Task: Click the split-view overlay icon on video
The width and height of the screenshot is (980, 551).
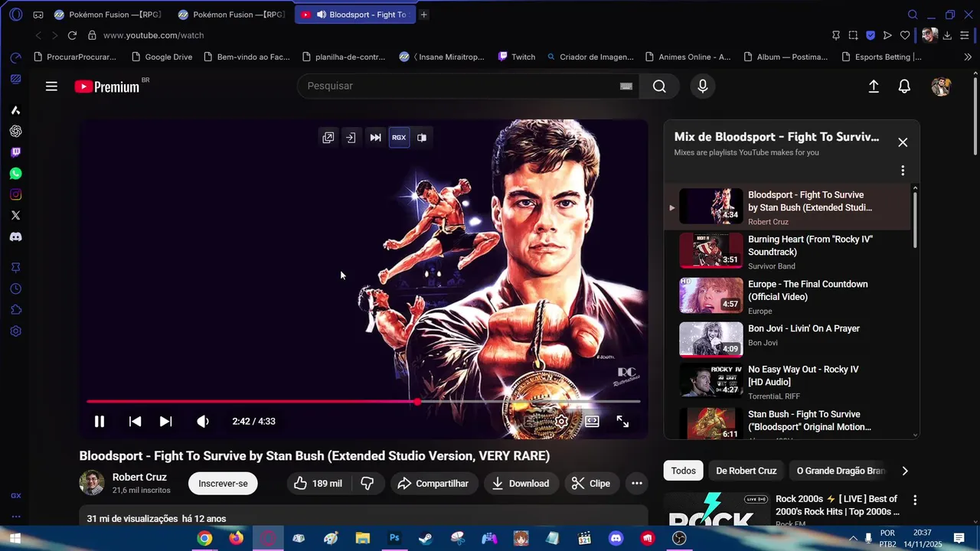Action: (x=422, y=138)
